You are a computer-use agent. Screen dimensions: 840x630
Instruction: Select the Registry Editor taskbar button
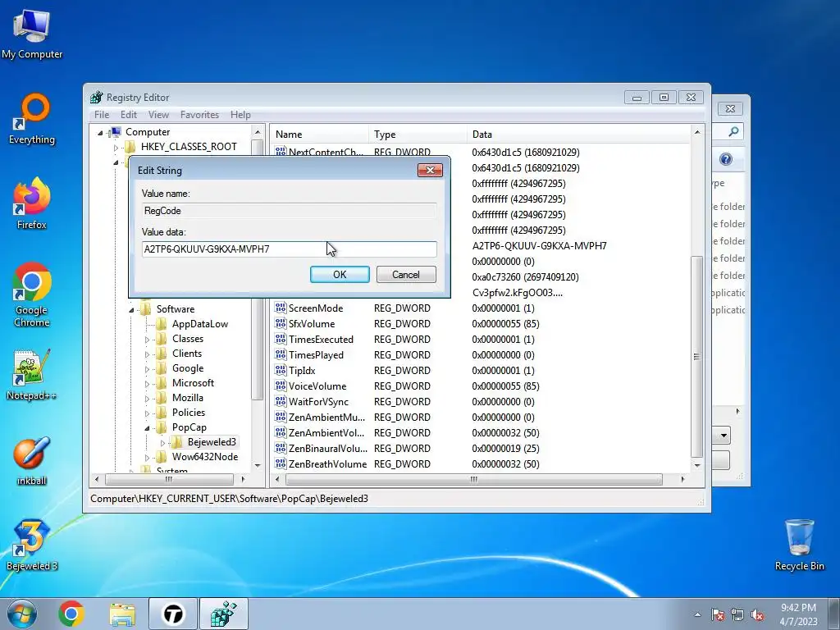coord(223,614)
